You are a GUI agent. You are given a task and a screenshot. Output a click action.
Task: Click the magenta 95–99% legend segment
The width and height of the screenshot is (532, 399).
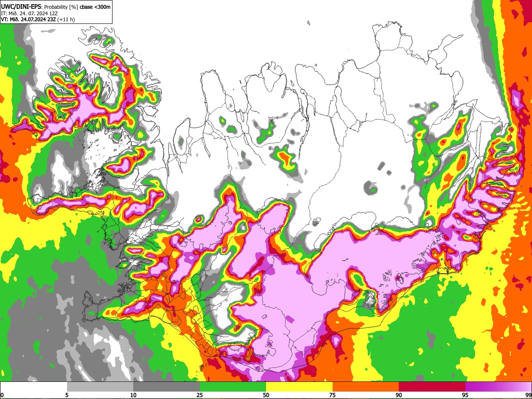498,387
